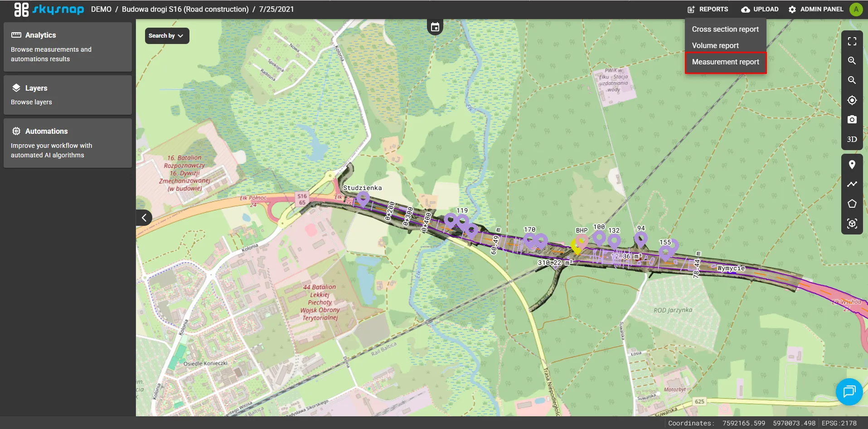Enter fullscreen map view
Viewport: 868px width, 429px height.
pyautogui.click(x=852, y=41)
